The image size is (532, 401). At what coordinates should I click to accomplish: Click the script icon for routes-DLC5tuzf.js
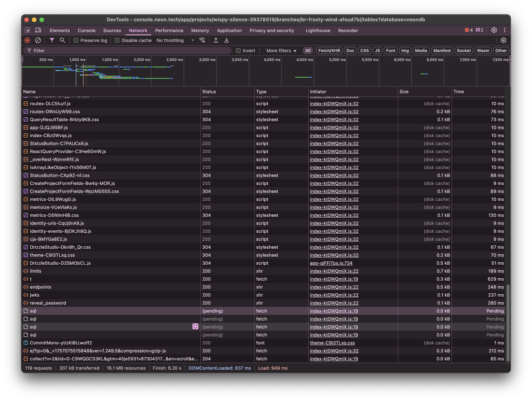pos(26,103)
